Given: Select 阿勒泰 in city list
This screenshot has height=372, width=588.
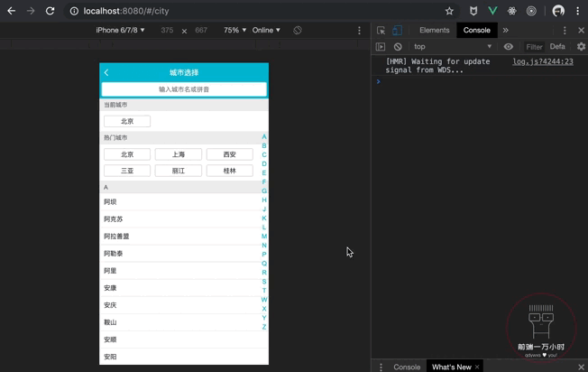Looking at the screenshot, I should (x=184, y=254).
